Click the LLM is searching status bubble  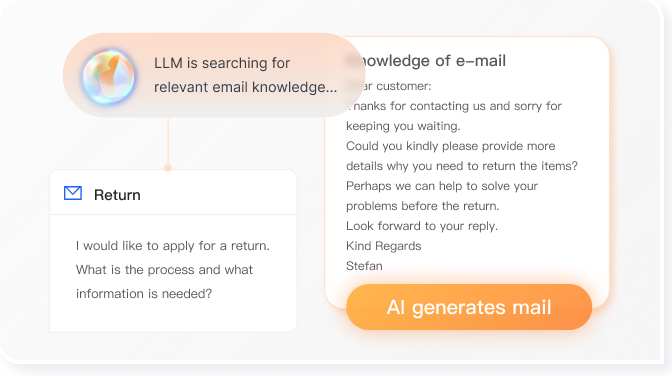pyautogui.click(x=213, y=75)
